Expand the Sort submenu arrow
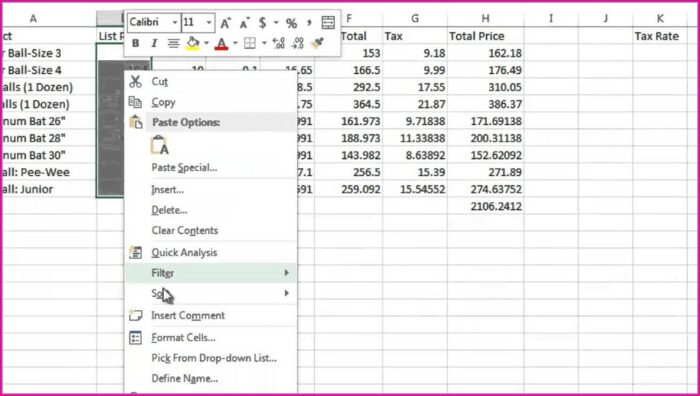 pos(287,293)
